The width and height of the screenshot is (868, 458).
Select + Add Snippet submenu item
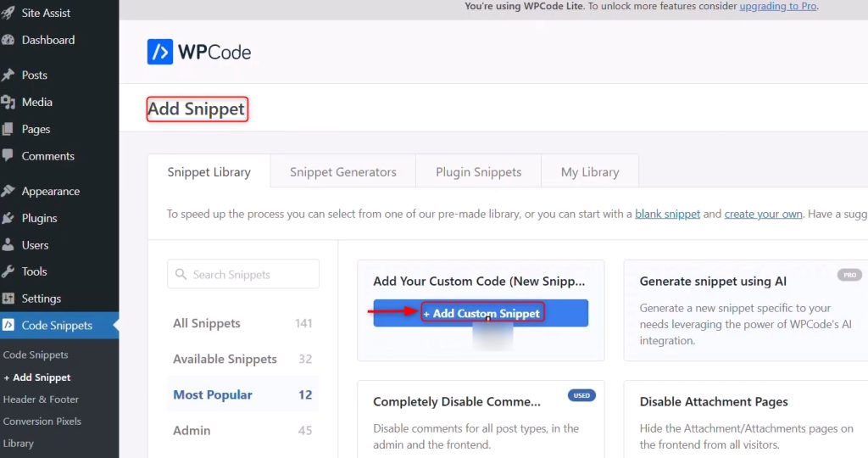tap(37, 377)
